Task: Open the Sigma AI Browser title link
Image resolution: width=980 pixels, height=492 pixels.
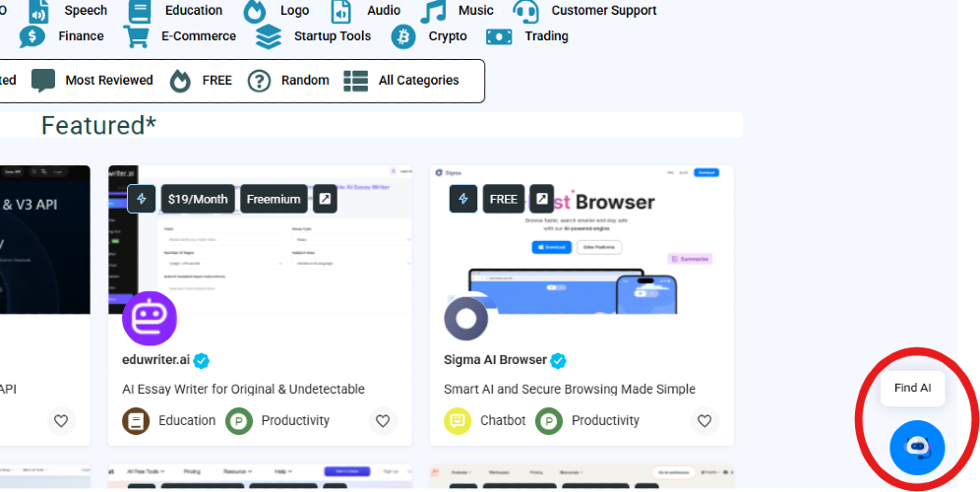Action: pos(496,360)
